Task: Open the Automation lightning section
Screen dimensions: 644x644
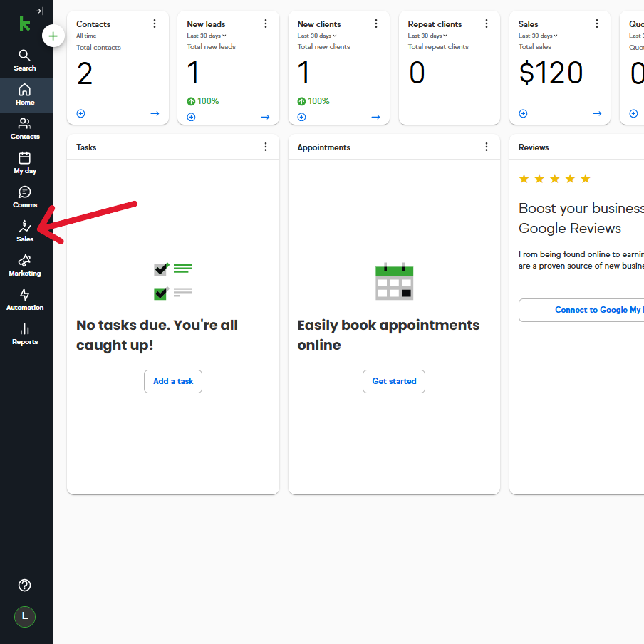Action: 25,299
